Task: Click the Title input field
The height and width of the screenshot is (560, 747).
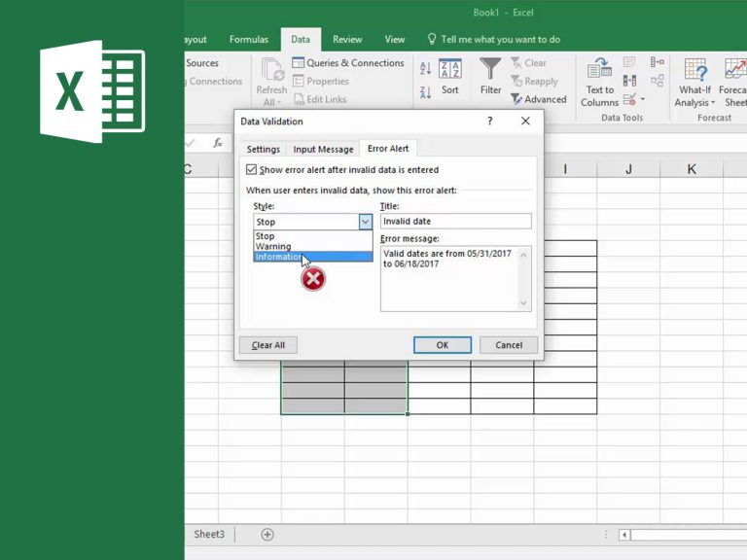Action: click(x=455, y=222)
